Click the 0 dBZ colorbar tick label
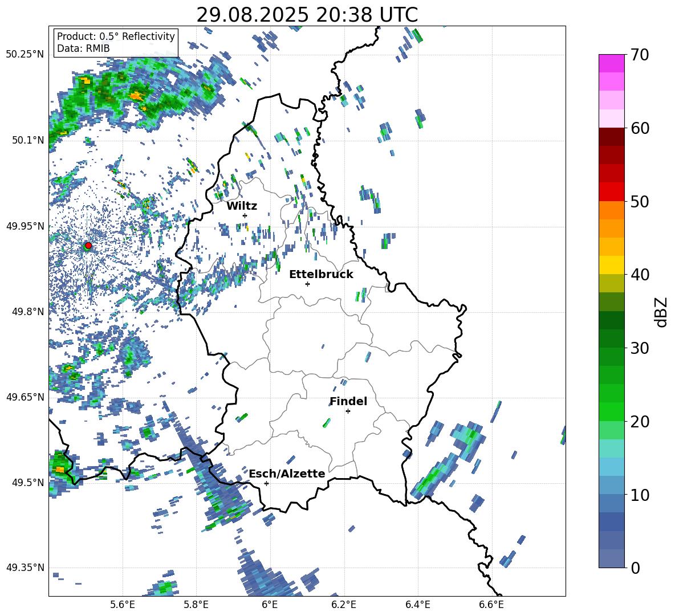Viewport: 675px width, 616px height. [x=635, y=568]
